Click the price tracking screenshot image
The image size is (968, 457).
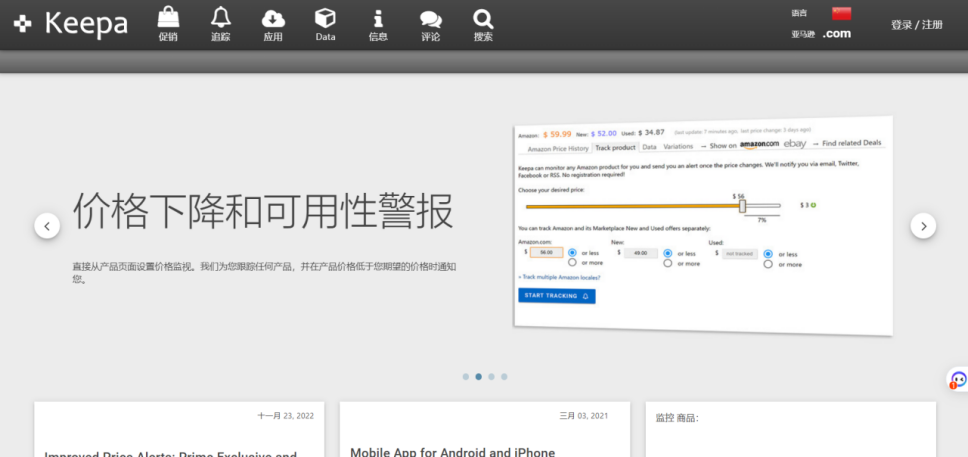pyautogui.click(x=703, y=225)
